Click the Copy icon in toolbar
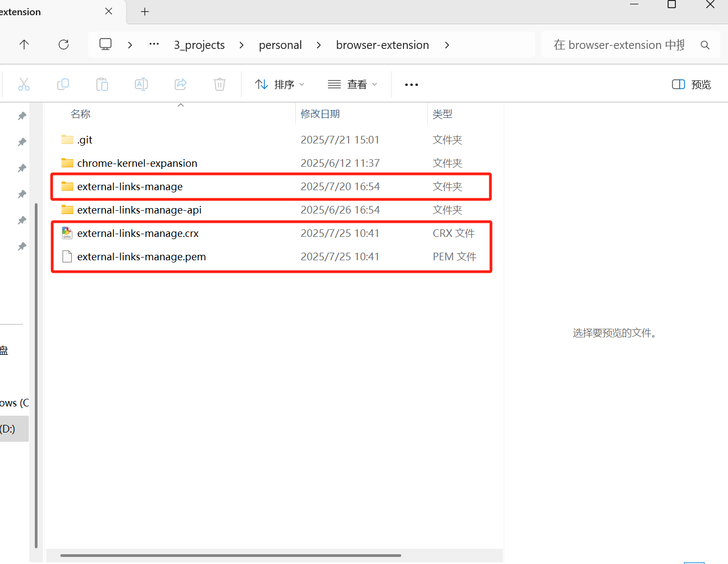 [x=63, y=84]
